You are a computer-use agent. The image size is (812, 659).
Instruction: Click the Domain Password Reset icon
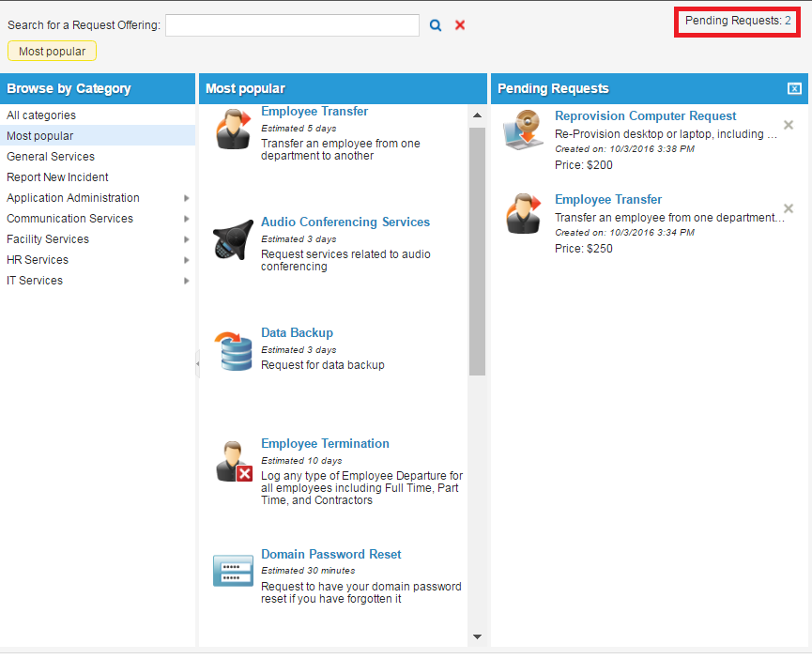233,571
